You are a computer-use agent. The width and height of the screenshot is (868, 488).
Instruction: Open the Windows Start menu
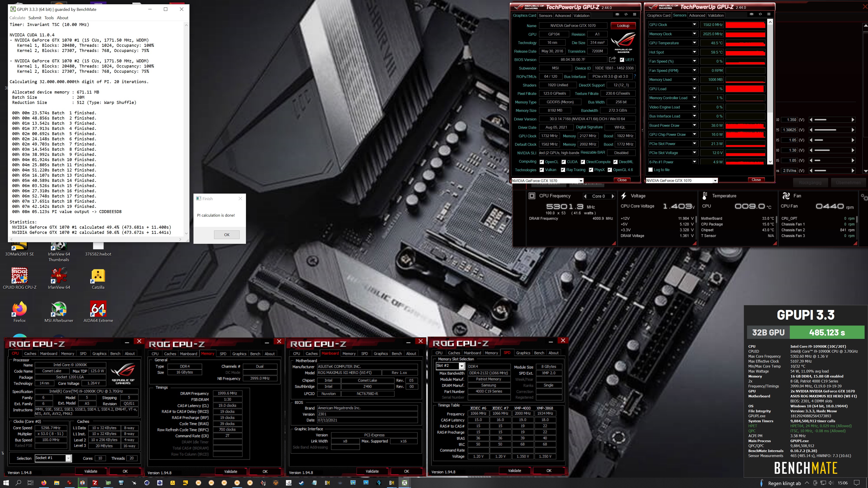click(x=6, y=483)
